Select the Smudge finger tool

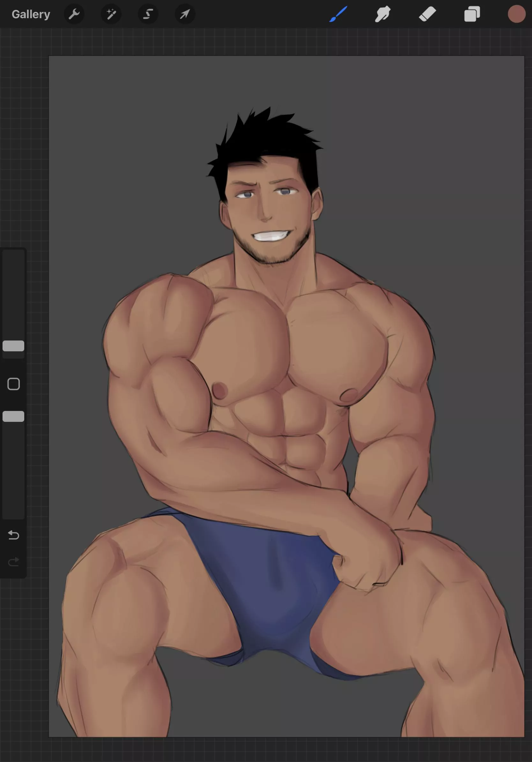click(x=382, y=14)
